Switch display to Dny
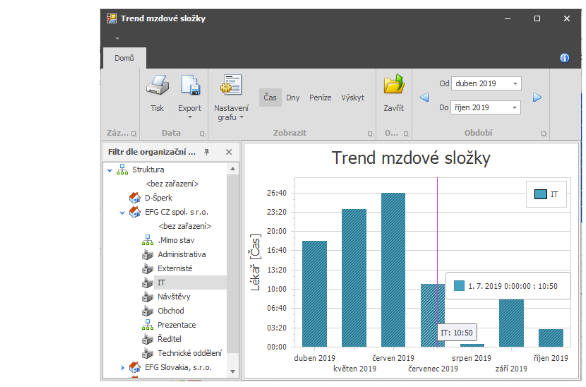 point(293,97)
